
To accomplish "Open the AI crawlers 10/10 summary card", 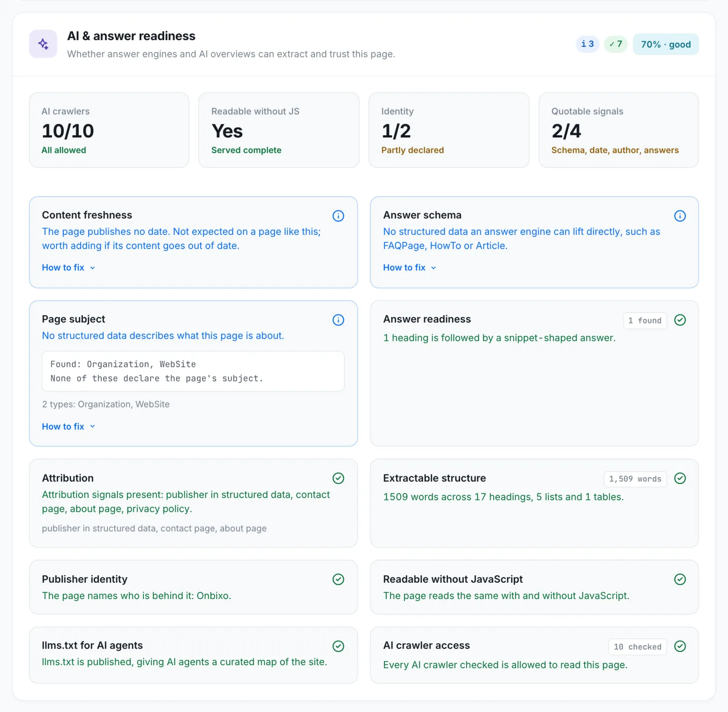I will 109,130.
